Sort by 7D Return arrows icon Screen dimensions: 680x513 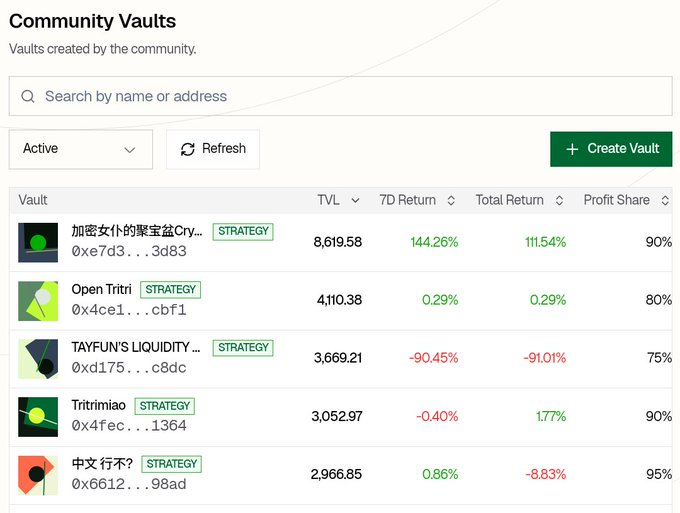pos(451,200)
